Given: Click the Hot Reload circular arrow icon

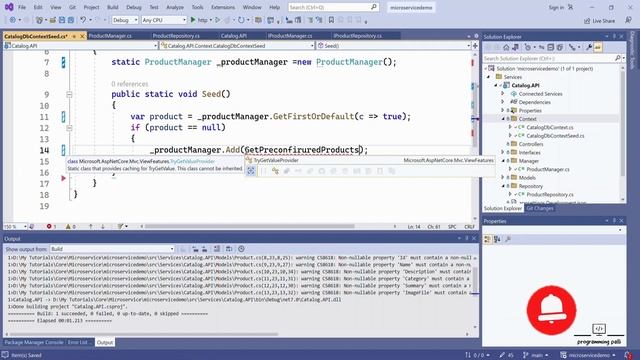Looking at the screenshot, I should [x=241, y=20].
